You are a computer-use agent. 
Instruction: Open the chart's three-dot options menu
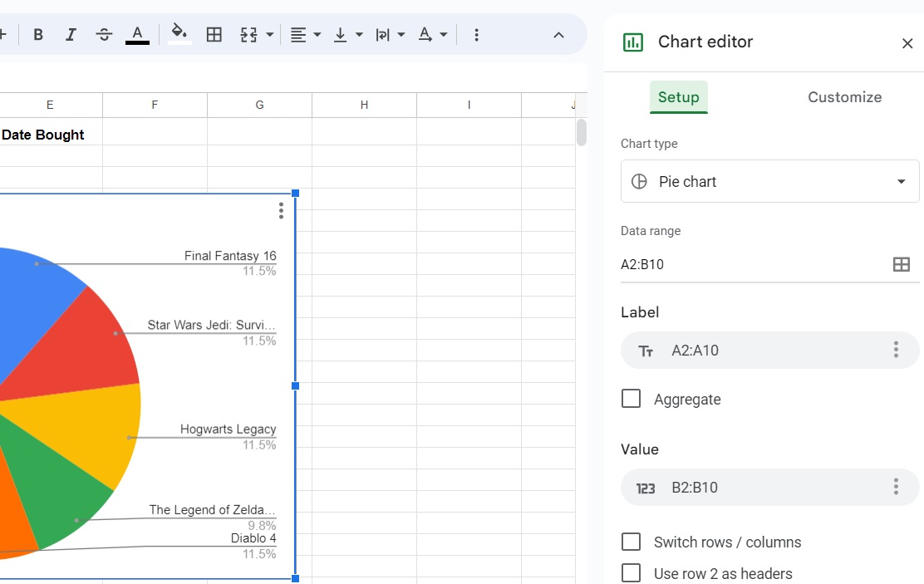[281, 211]
